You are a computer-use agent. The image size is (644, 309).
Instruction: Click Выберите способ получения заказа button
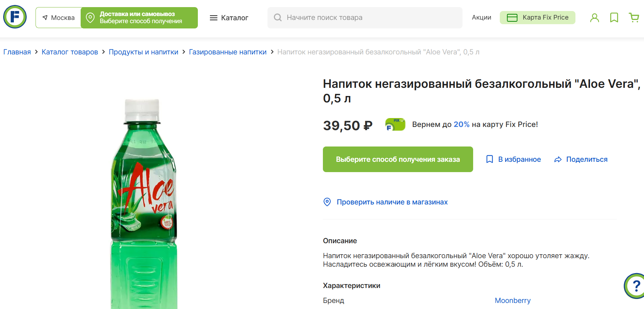[x=398, y=159]
